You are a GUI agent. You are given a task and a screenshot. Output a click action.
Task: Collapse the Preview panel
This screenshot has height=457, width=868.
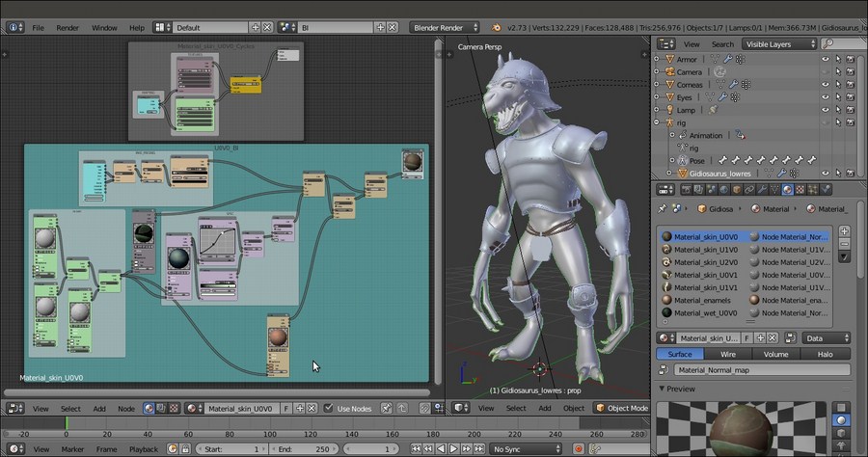coord(662,389)
